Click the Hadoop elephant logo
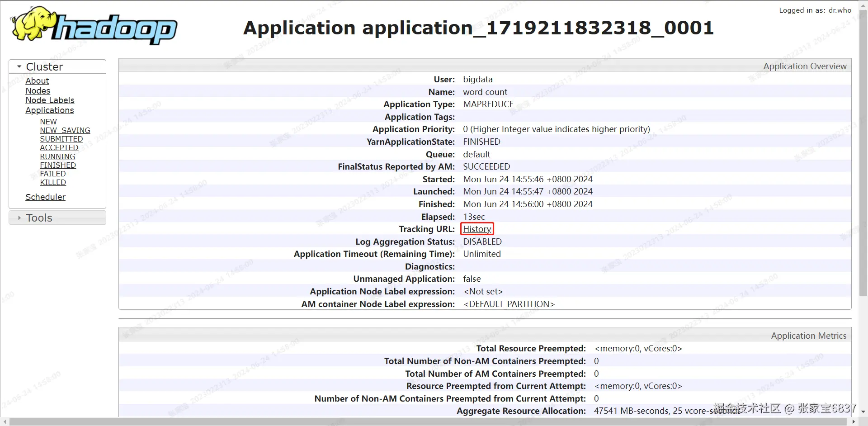The height and width of the screenshot is (426, 868). click(94, 26)
